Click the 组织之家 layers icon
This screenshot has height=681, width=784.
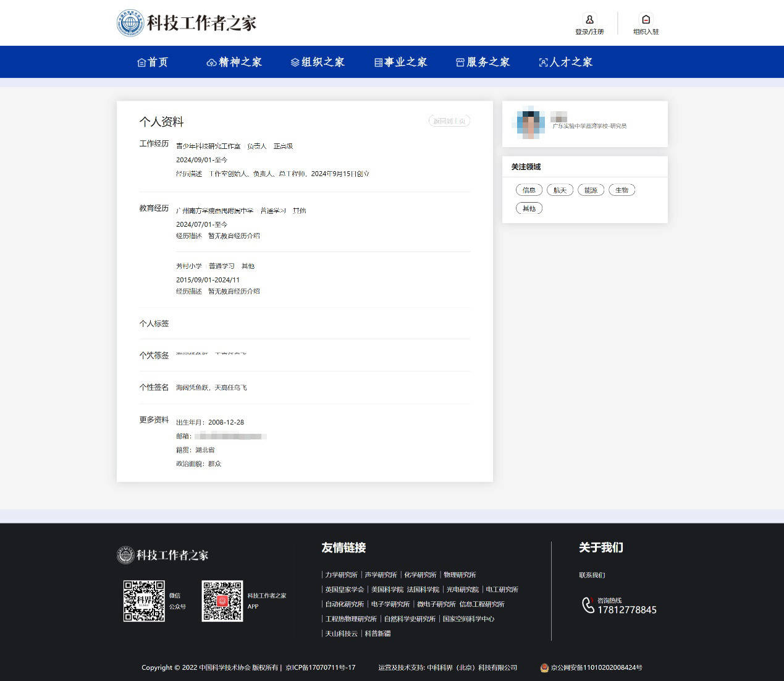pyautogui.click(x=295, y=62)
